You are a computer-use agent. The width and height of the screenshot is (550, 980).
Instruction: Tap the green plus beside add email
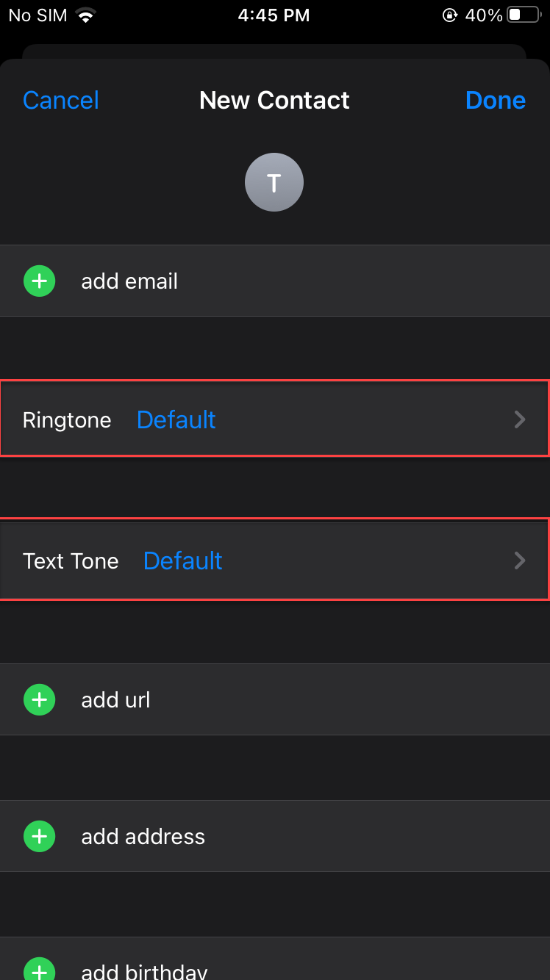tap(40, 281)
